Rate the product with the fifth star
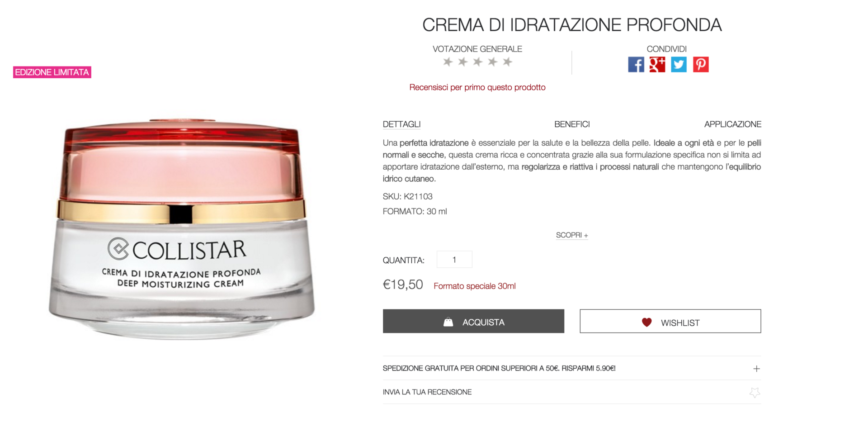 pos(507,62)
